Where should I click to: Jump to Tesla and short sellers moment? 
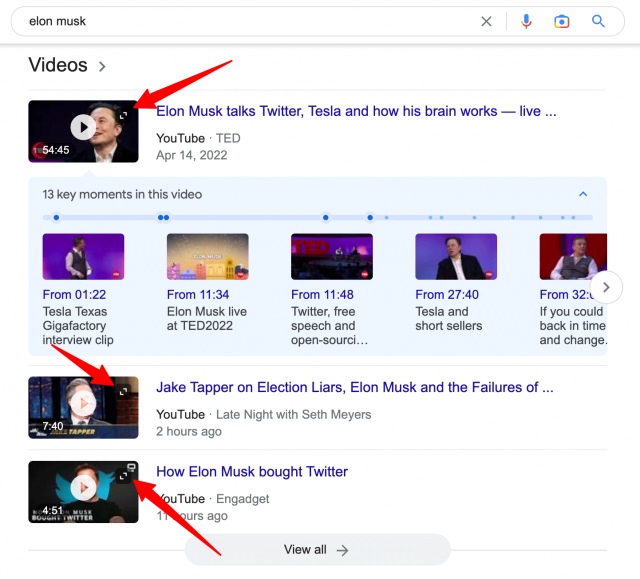click(x=455, y=257)
